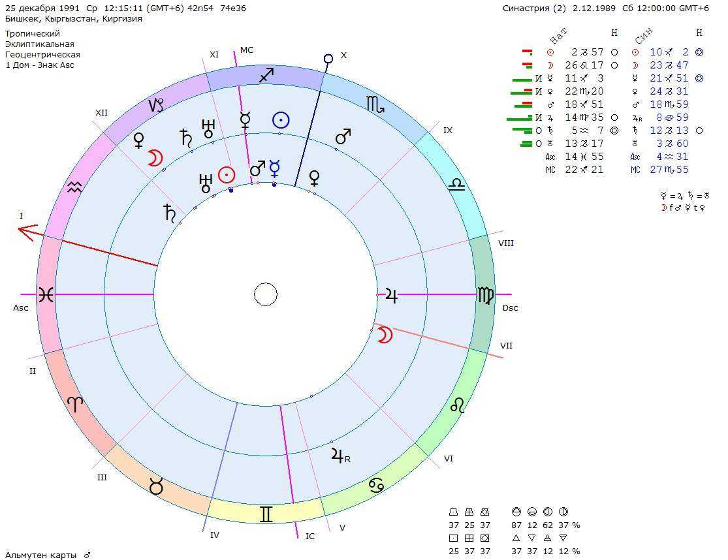Select the dotted square icon above 25
Viewport: 728px width, 560px height.
pos(454,538)
